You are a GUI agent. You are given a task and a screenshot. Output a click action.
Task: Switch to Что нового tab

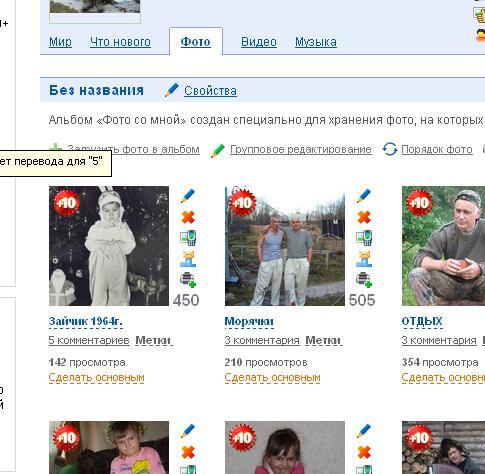(x=120, y=42)
